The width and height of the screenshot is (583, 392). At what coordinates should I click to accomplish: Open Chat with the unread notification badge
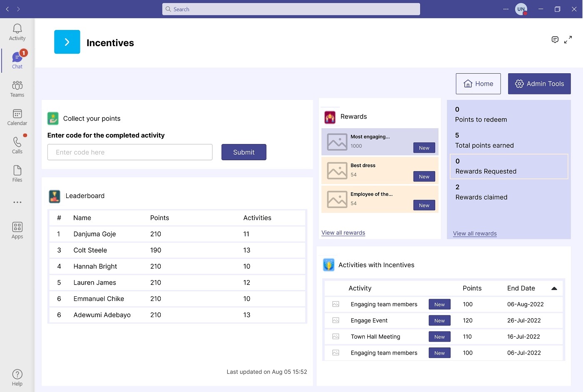click(17, 60)
